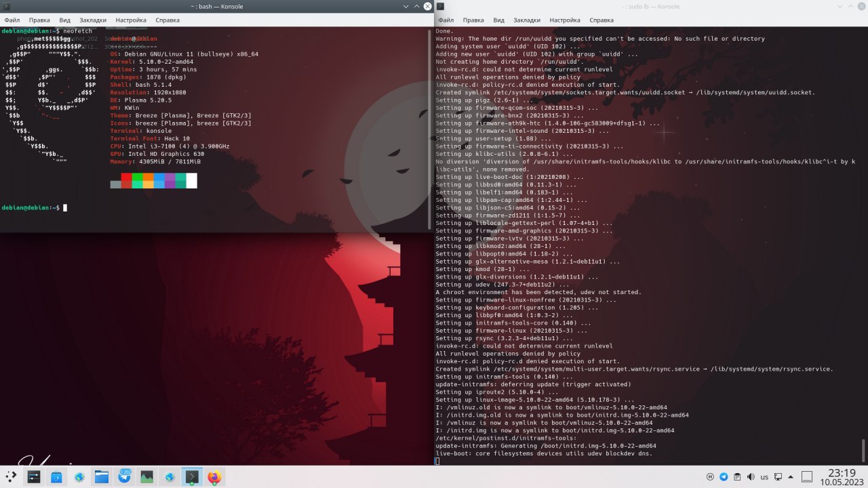Screen dimensions: 868x488
Task: Open System Settings from the taskbar
Action: pyautogui.click(x=34, y=477)
